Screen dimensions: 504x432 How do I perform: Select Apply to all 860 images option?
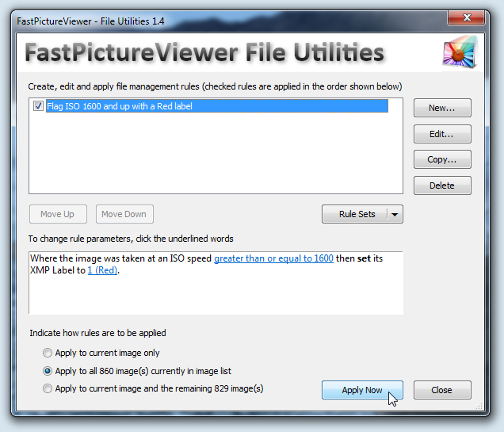click(48, 371)
